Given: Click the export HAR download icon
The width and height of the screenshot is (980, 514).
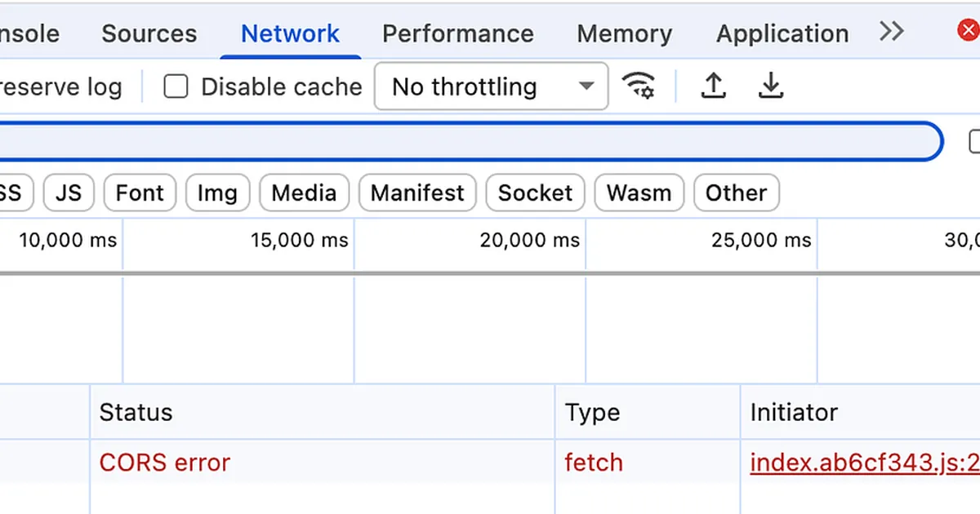Looking at the screenshot, I should (770, 86).
